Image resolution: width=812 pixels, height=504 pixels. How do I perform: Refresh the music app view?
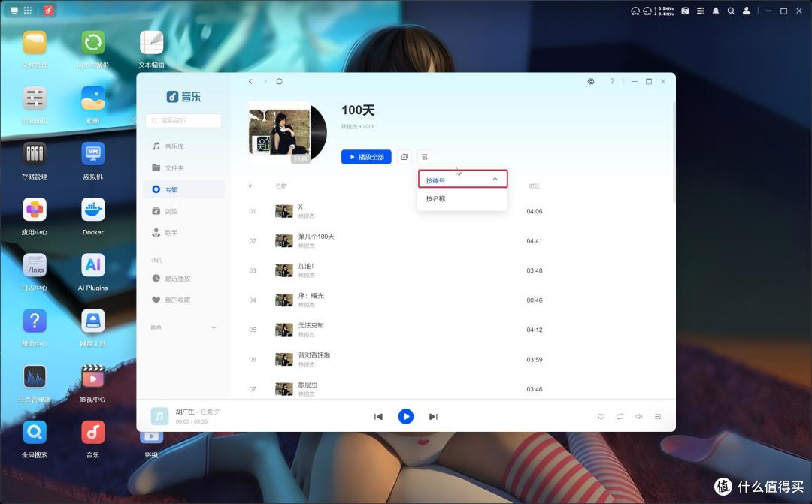tap(279, 82)
